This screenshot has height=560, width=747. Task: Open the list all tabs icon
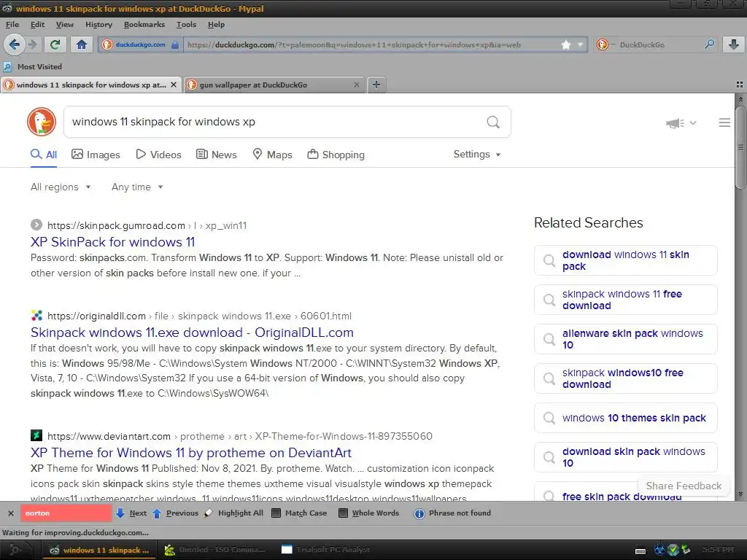point(740,85)
